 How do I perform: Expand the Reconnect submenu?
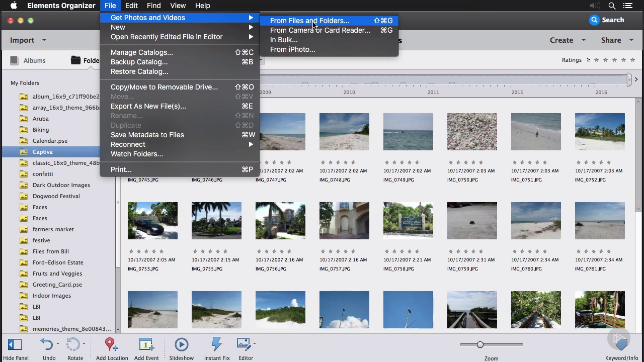[180, 144]
